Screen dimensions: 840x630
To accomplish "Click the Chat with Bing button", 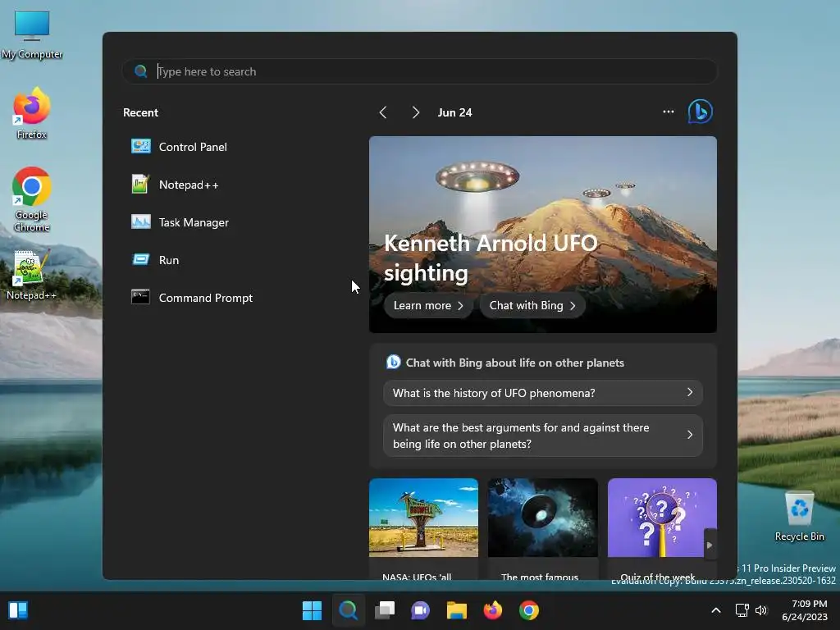I will [x=532, y=305].
